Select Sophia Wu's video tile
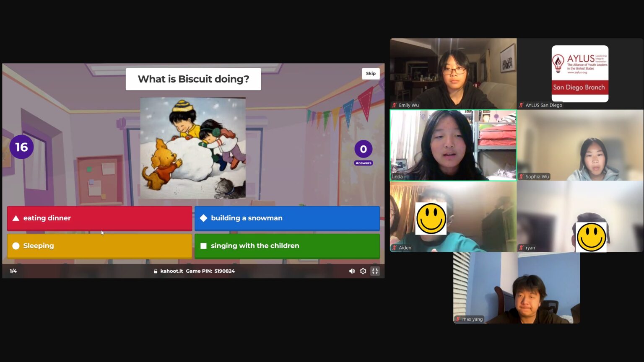Image resolution: width=644 pixels, height=362 pixels. click(580, 145)
